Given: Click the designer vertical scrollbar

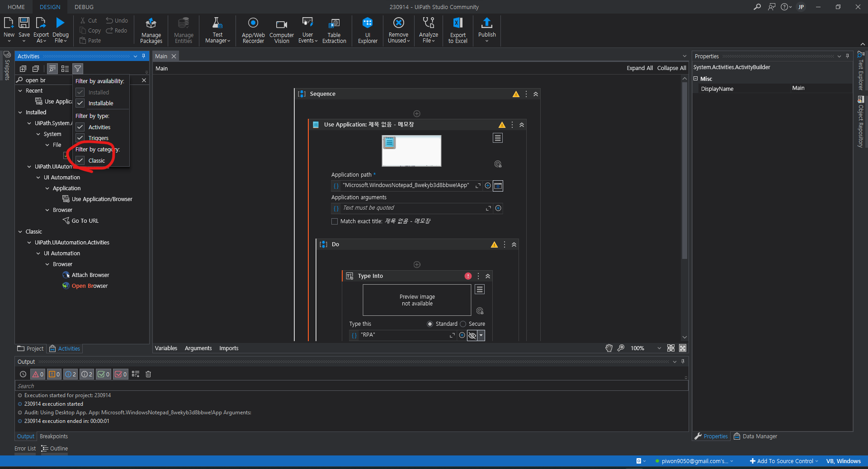Looking at the screenshot, I should [684, 169].
